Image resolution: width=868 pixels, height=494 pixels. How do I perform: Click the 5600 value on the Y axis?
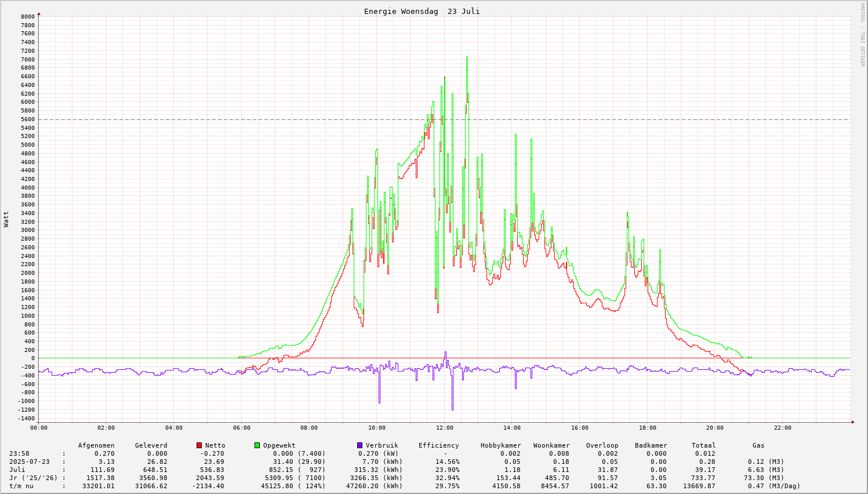coord(28,119)
